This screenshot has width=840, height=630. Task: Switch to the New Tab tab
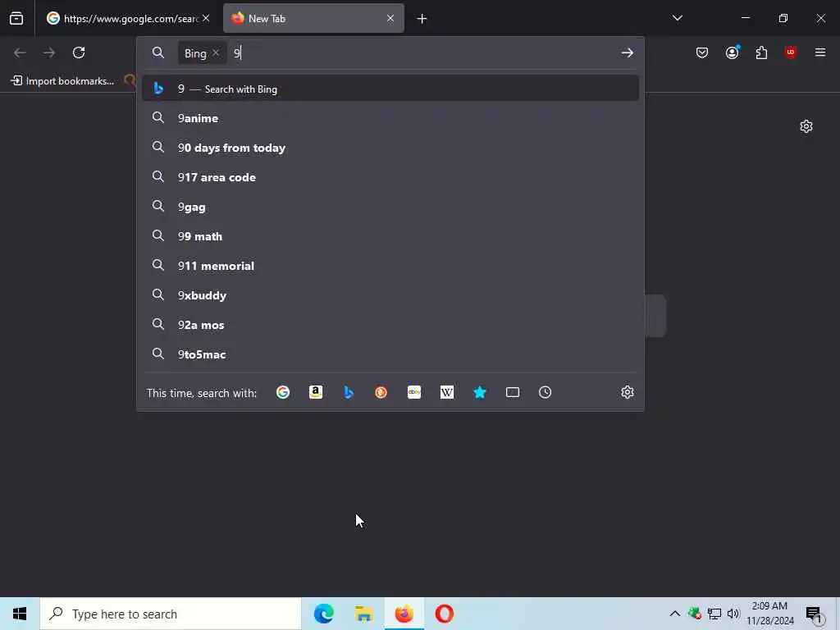click(x=313, y=18)
